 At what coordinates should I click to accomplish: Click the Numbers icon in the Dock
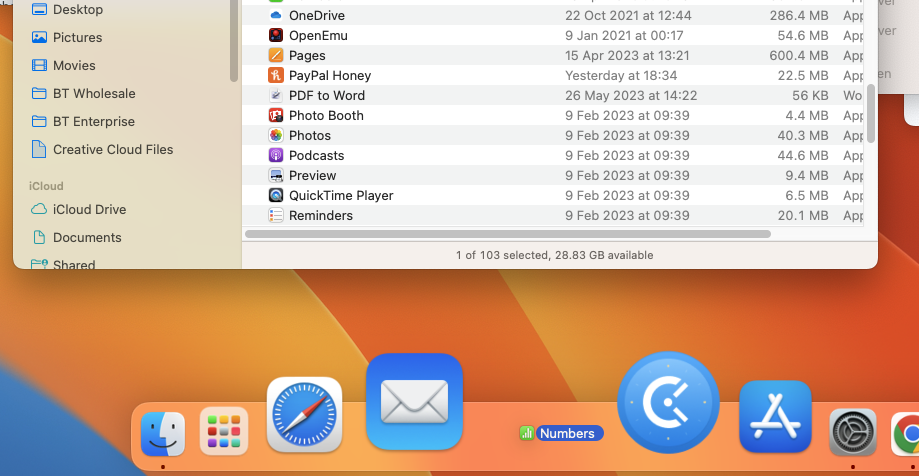[x=527, y=433]
